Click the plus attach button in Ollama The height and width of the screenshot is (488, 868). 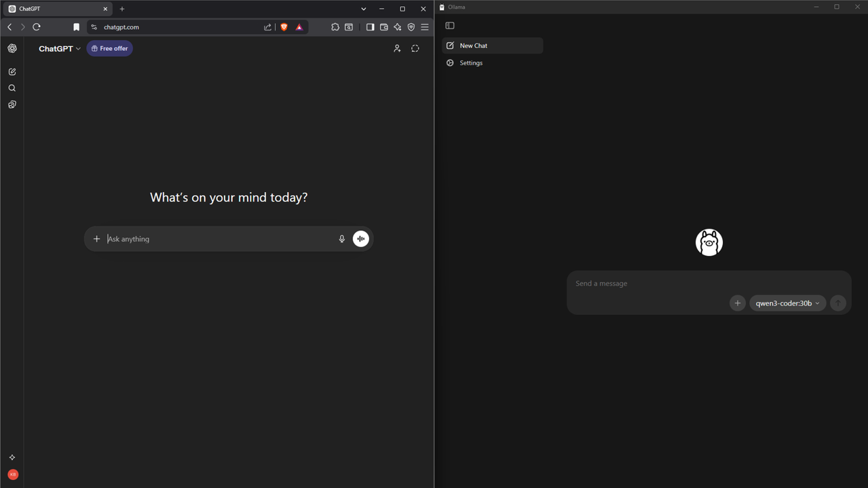click(x=738, y=303)
